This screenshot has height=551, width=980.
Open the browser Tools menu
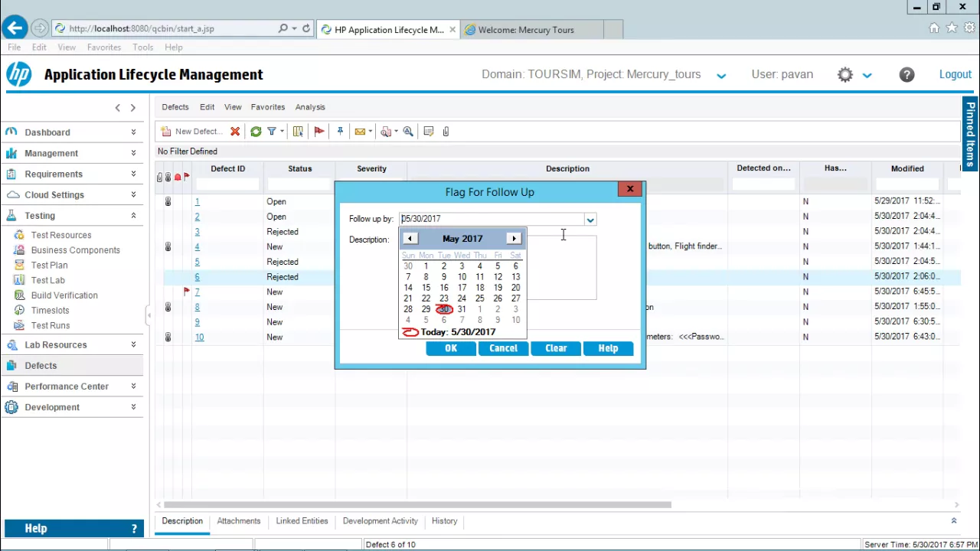tap(143, 47)
